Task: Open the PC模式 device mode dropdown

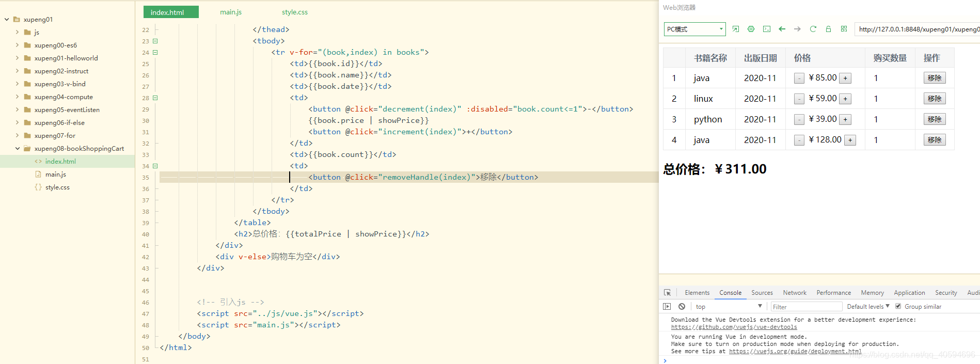Action: click(694, 29)
